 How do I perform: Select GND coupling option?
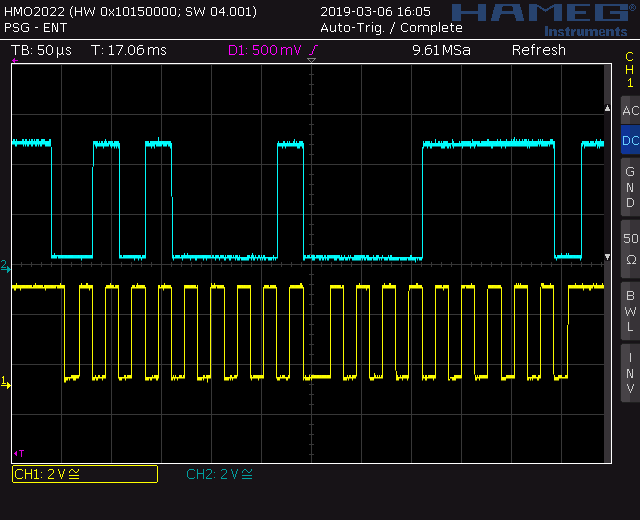630,187
